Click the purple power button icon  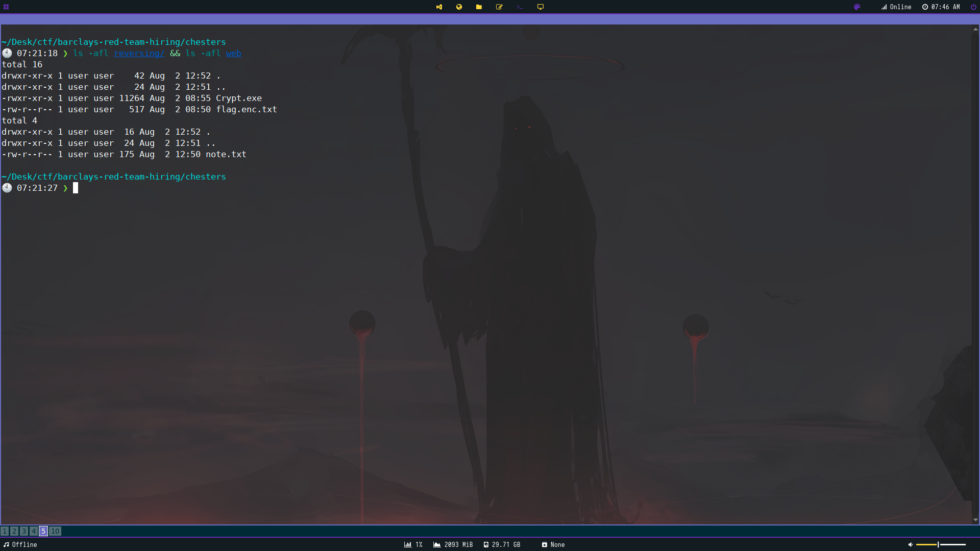(973, 7)
